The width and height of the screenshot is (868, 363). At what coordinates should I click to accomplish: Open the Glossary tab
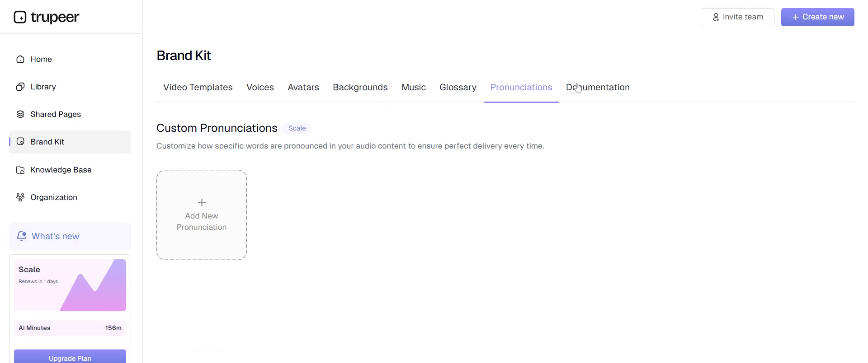click(x=458, y=87)
